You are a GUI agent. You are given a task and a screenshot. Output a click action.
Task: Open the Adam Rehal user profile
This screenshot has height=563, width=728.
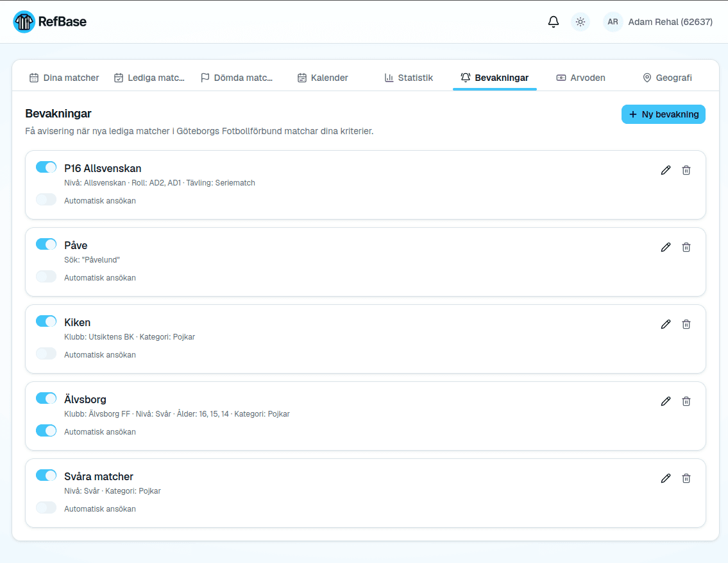[658, 22]
